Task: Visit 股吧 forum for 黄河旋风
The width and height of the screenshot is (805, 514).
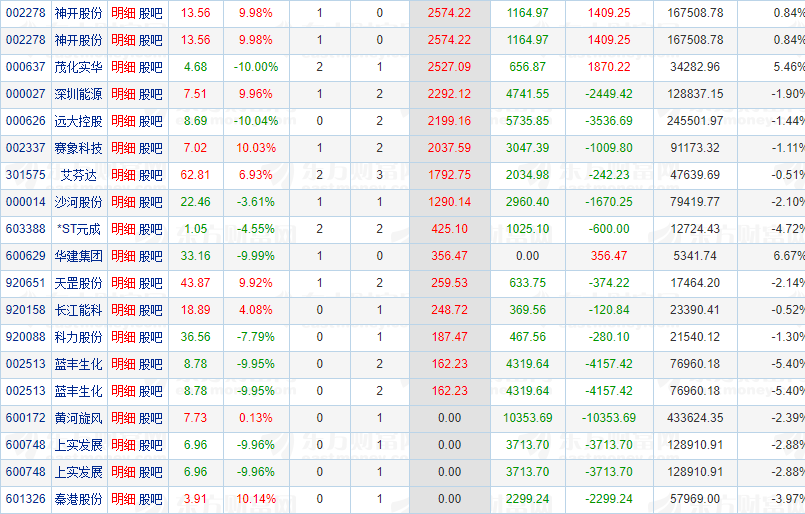Action: click(151, 418)
